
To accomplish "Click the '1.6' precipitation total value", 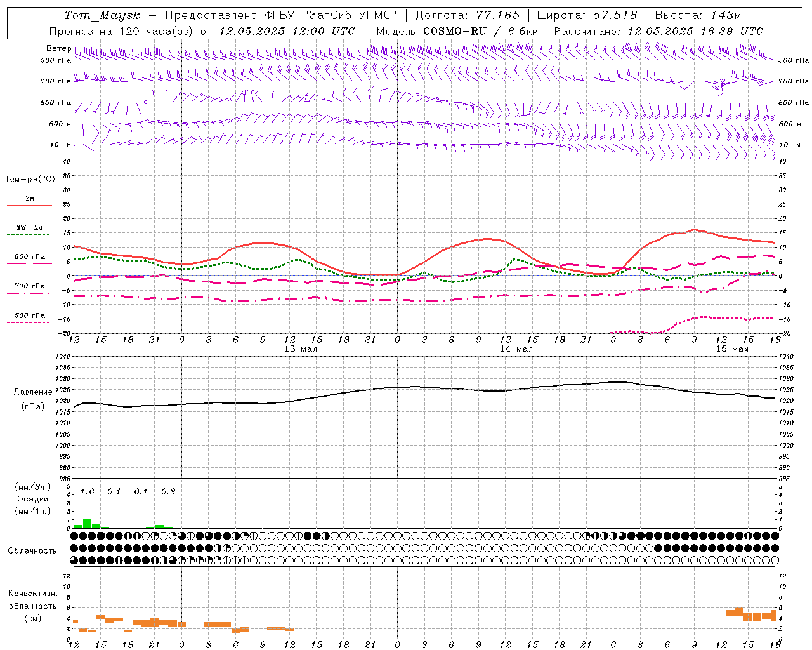I will click(x=87, y=491).
